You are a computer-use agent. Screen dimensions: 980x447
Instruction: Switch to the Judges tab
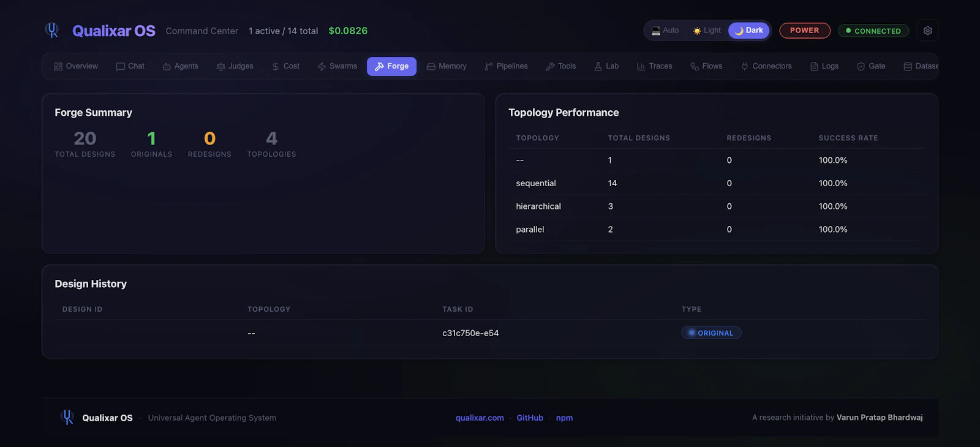point(235,66)
